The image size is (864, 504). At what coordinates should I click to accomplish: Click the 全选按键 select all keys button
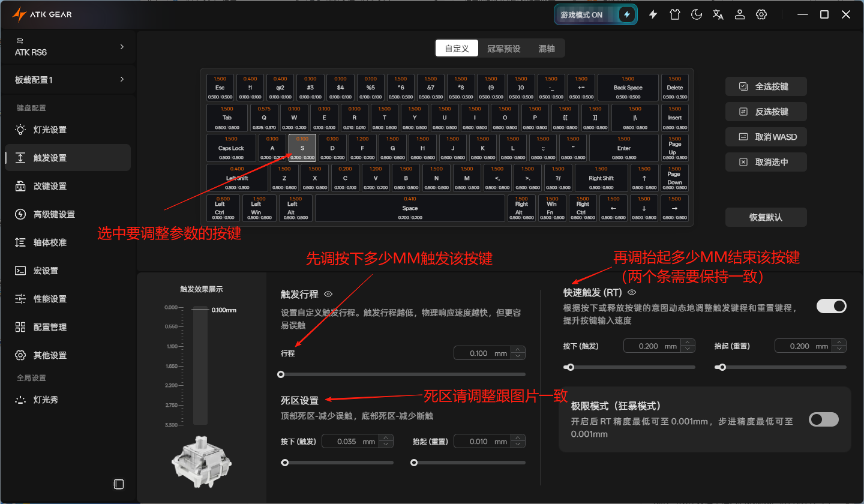[766, 86]
